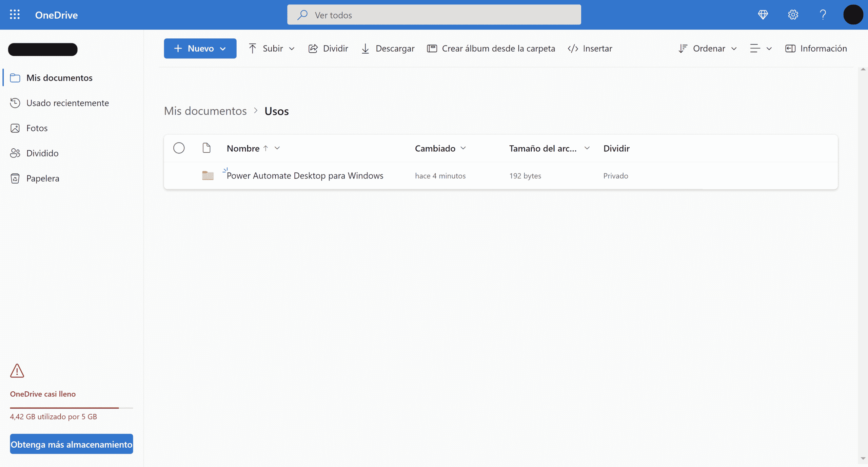Click the recent clock icon

click(x=15, y=103)
